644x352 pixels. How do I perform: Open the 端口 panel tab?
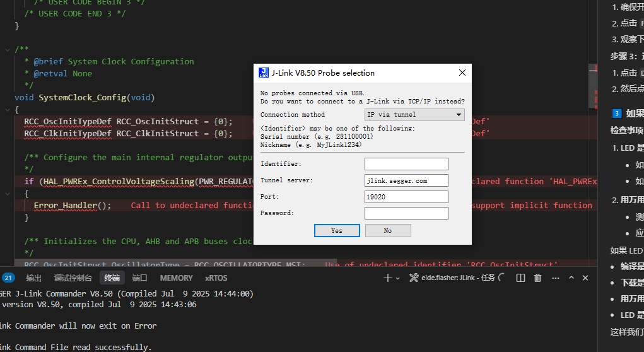point(139,278)
